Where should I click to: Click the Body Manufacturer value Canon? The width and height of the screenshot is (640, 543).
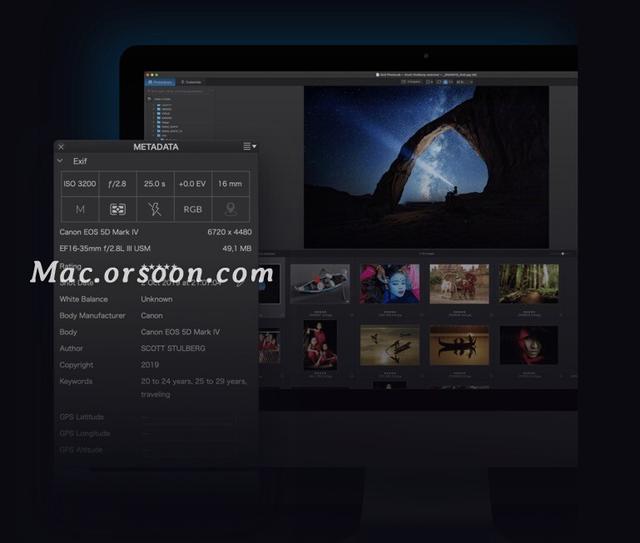point(152,316)
